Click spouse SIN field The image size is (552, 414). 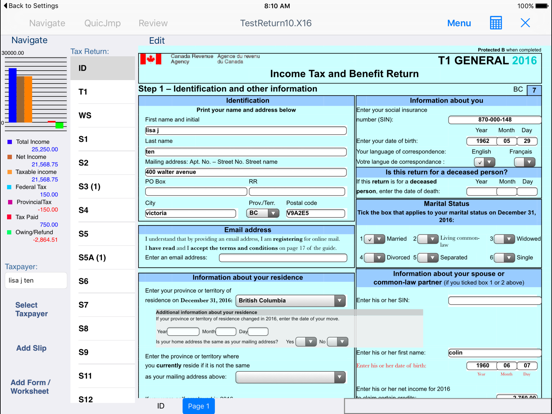[495, 300]
